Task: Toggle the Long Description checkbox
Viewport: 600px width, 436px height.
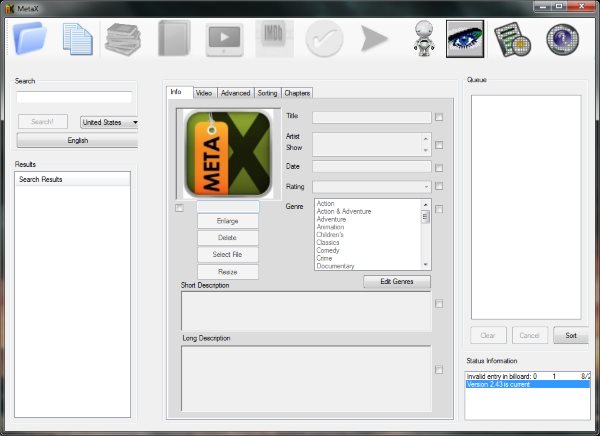Action: [439, 369]
